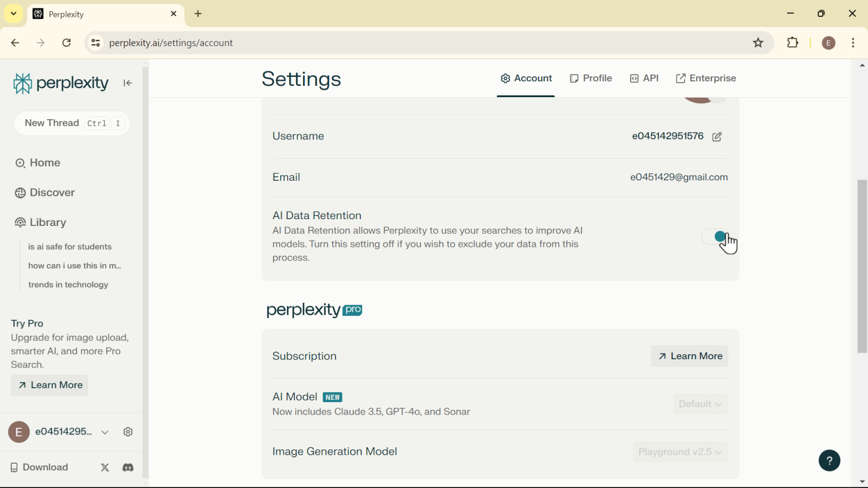
Task: Open thread 'is ai safe for students'
Action: pyautogui.click(x=70, y=247)
